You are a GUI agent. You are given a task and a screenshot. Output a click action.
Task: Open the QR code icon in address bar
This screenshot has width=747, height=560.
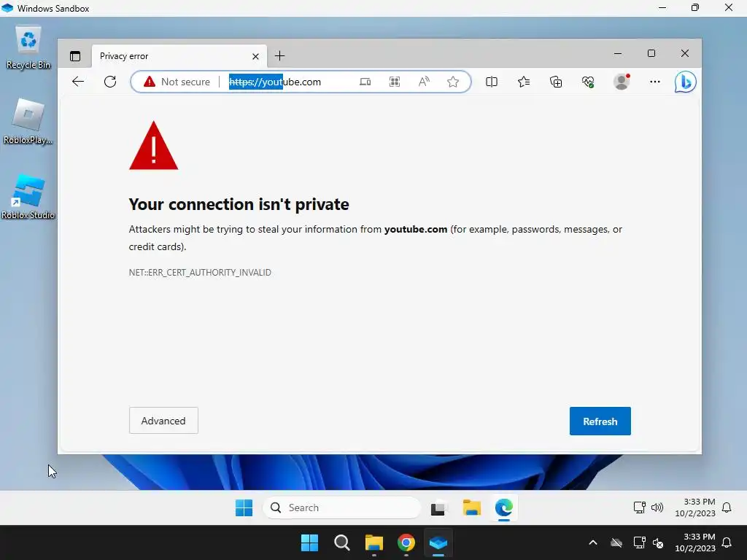click(x=395, y=82)
